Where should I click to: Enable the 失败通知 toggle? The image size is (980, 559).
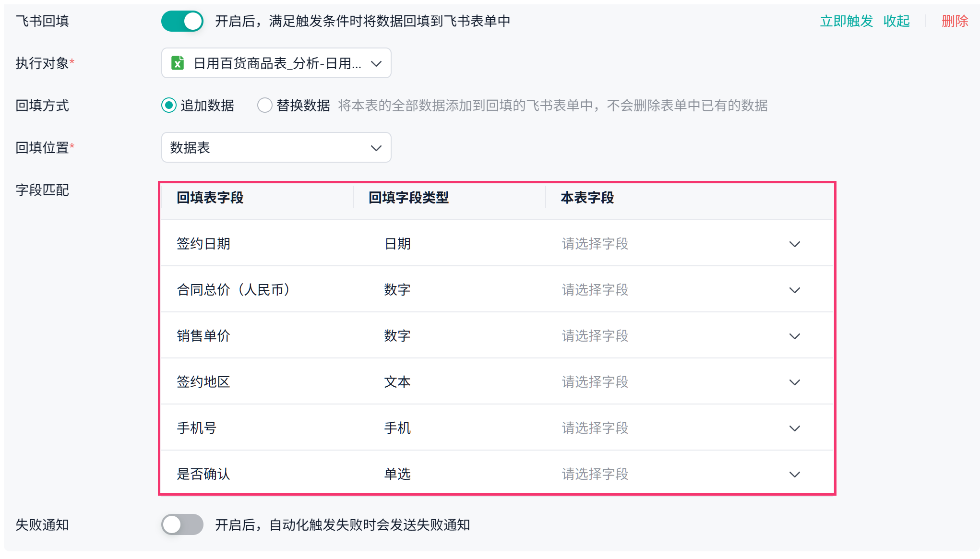pyautogui.click(x=182, y=524)
